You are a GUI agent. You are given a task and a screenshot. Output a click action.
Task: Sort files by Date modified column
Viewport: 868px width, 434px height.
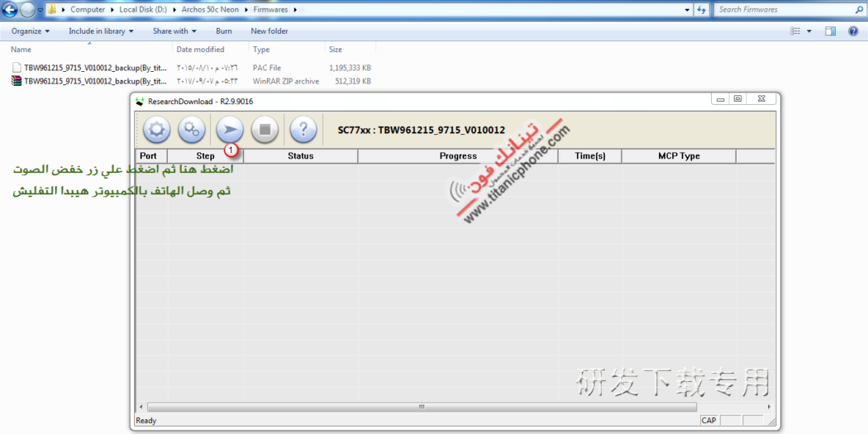200,50
